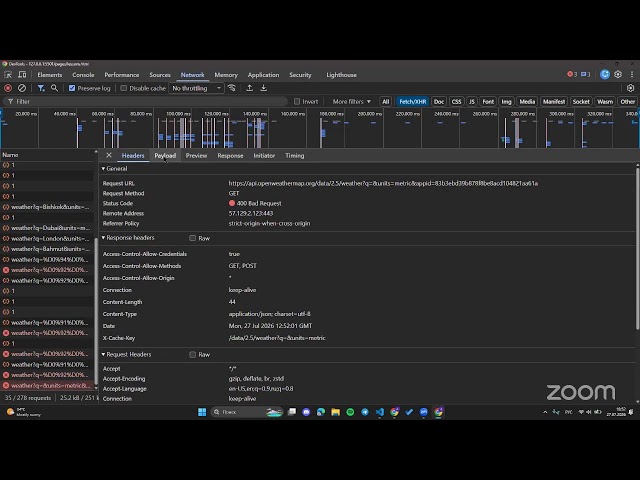640x480 pixels.
Task: Open Visual Studio Code from taskbar
Action: (380, 412)
